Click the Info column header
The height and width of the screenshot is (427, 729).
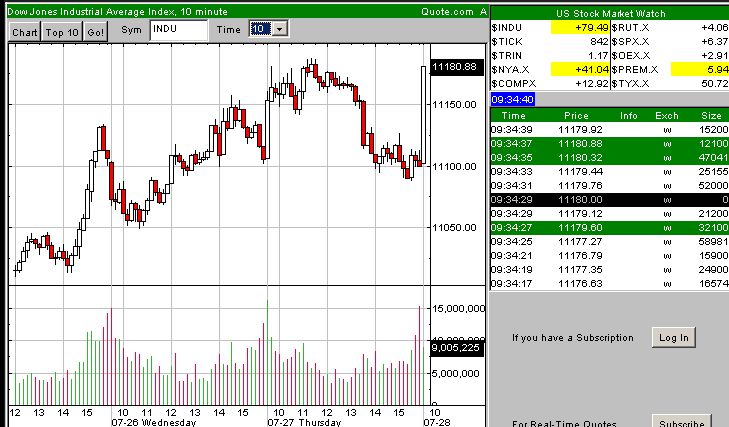click(x=629, y=115)
